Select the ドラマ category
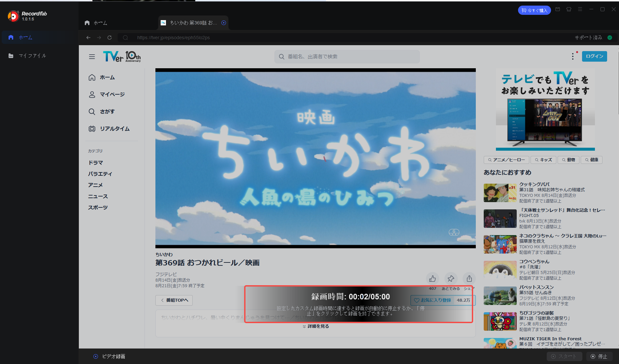This screenshot has height=364, width=619. (x=95, y=163)
